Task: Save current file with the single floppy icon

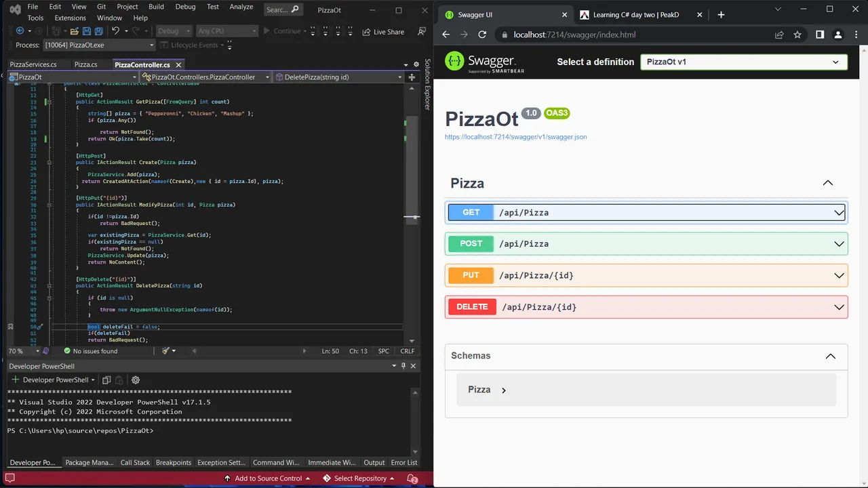Action: (x=87, y=31)
